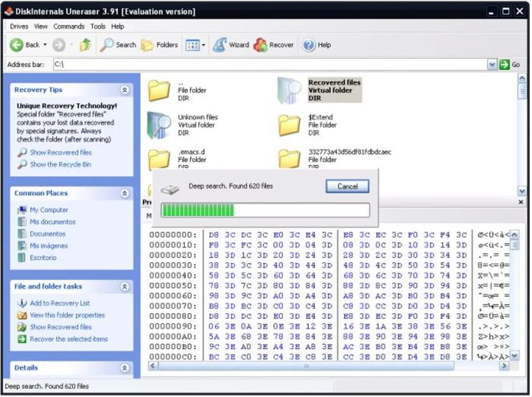This screenshot has width=532, height=397.
Task: Expand the address bar dropdown
Action: pyautogui.click(x=492, y=65)
